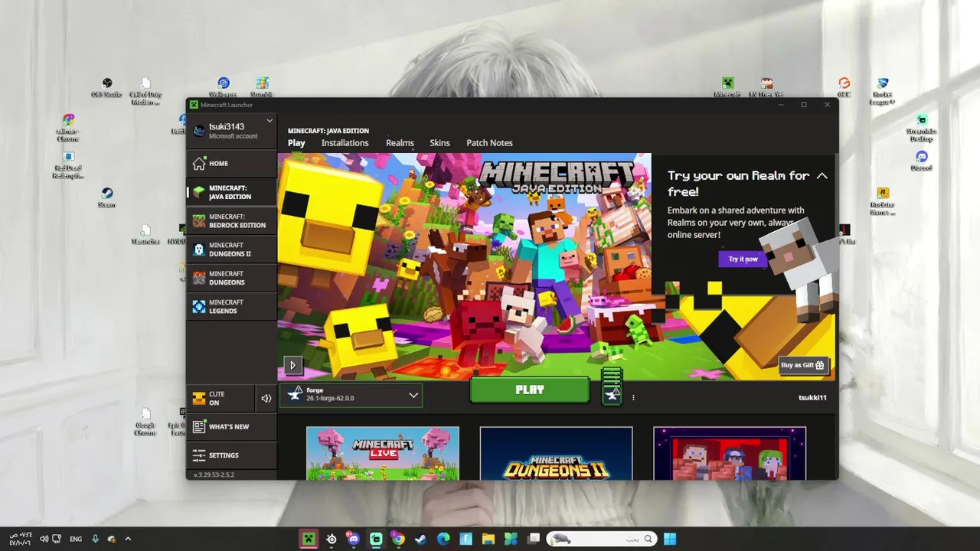Select Minecraft: Bedrock Edition in sidebar
The height and width of the screenshot is (551, 980).
231,220
